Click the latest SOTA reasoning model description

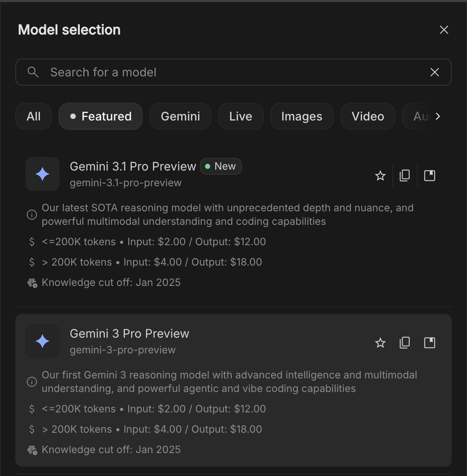coord(228,215)
